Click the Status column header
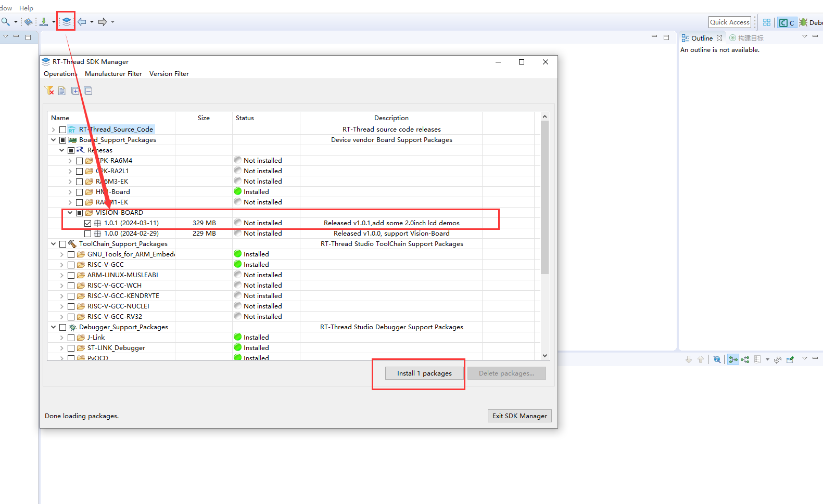Viewport: 823px width, 504px height. (x=266, y=118)
